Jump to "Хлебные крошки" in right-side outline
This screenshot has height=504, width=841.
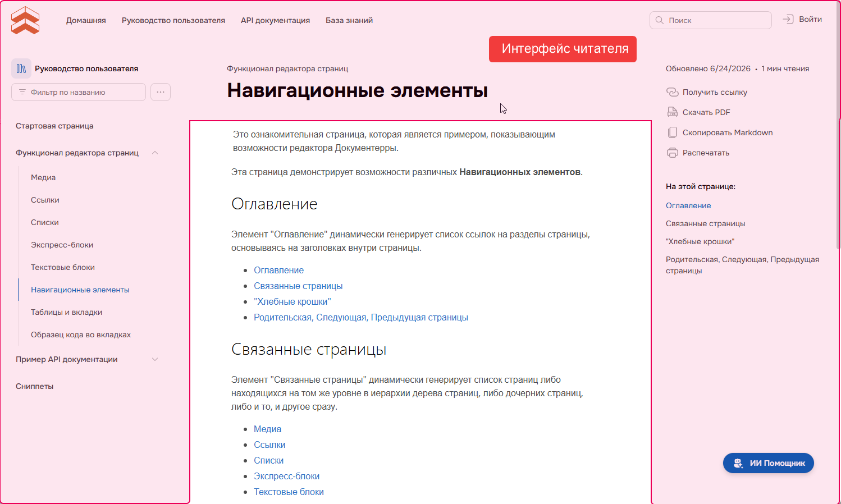(700, 241)
